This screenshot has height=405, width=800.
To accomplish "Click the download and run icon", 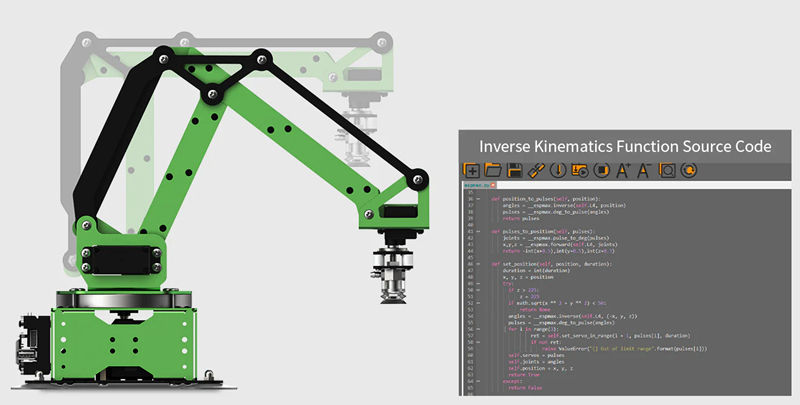I will [579, 171].
